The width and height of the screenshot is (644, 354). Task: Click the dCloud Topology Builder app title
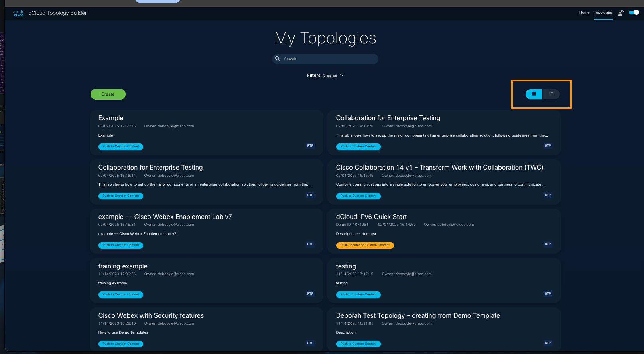(57, 13)
